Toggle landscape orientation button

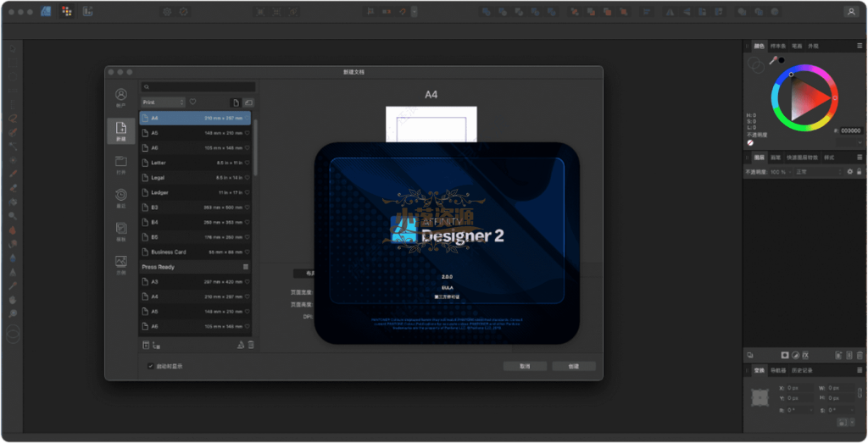248,102
